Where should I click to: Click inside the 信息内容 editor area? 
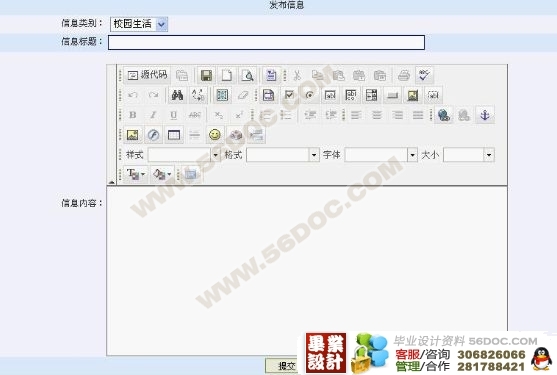pyautogui.click(x=307, y=270)
